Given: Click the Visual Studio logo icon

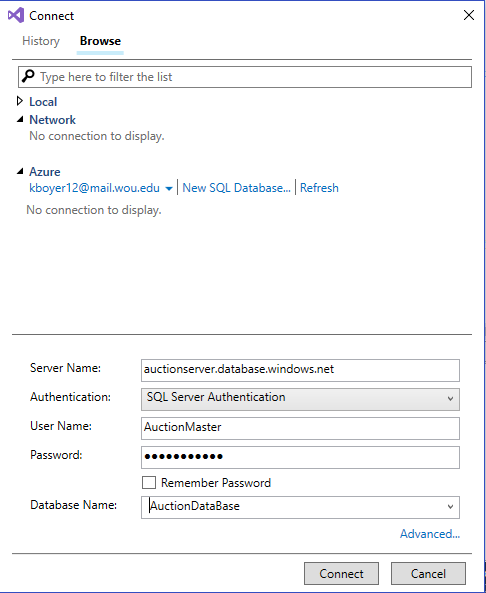Looking at the screenshot, I should (x=16, y=16).
